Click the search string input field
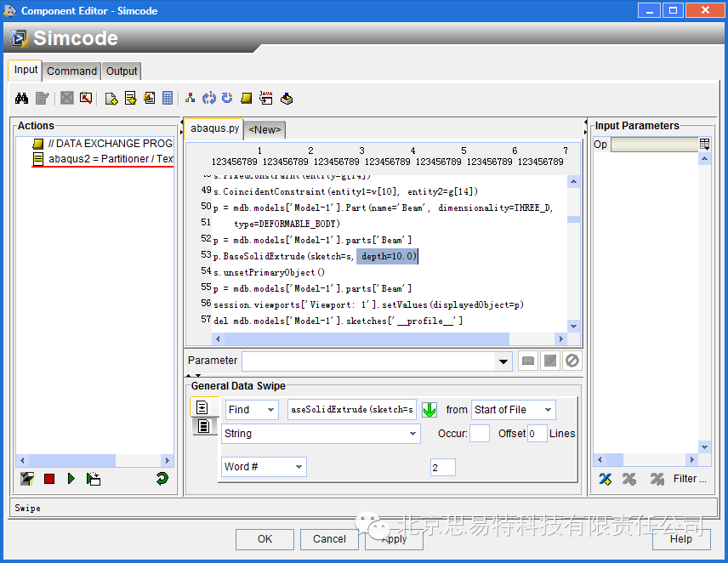728x563 pixels. (x=352, y=410)
